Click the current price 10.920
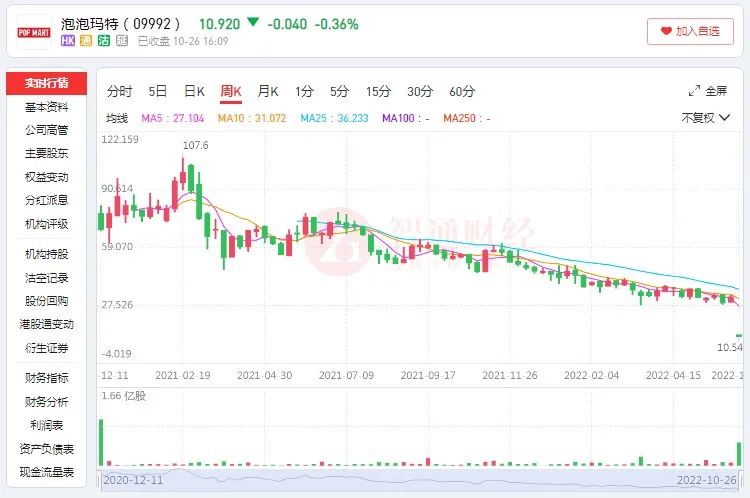The height and width of the screenshot is (498, 750). click(219, 24)
